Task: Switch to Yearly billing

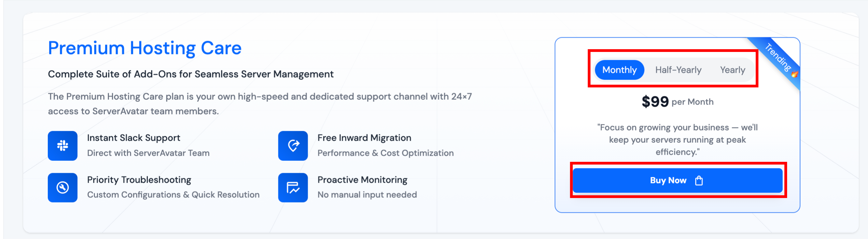Action: pyautogui.click(x=732, y=70)
